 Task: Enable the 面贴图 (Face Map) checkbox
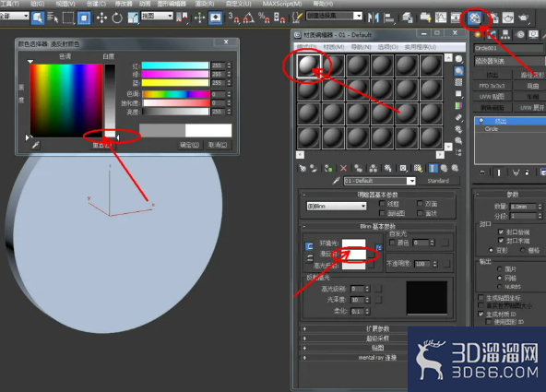point(382,213)
